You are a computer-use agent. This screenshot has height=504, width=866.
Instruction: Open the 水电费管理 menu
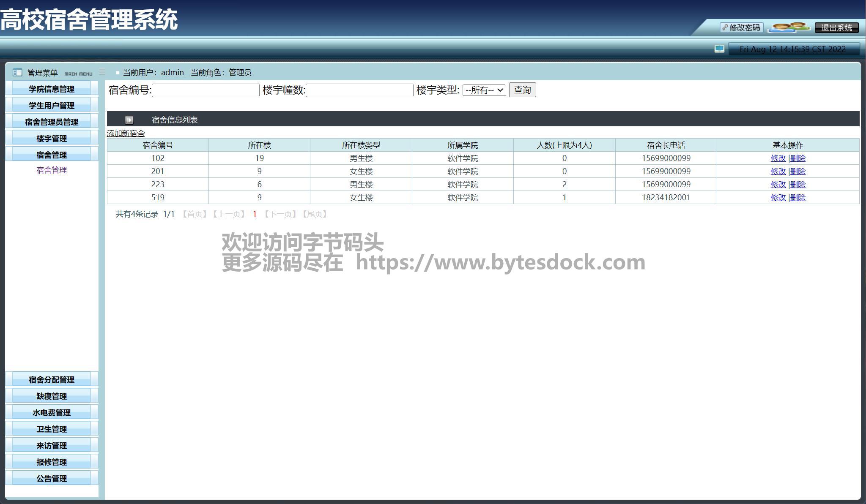click(52, 413)
